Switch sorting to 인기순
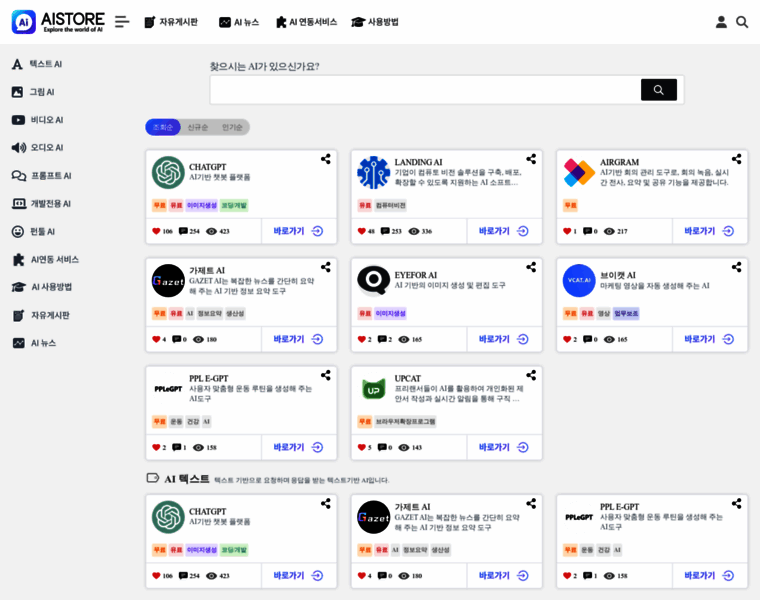 pos(232,127)
